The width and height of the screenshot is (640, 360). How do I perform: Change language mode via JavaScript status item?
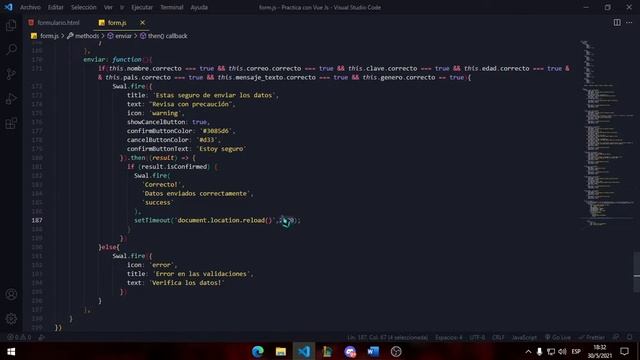pos(524,338)
